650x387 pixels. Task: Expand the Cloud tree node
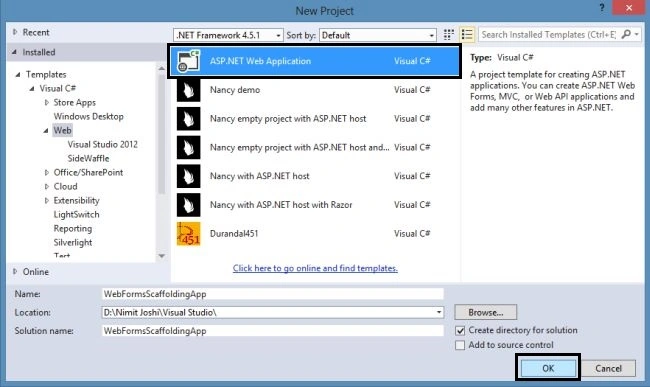(x=46, y=186)
